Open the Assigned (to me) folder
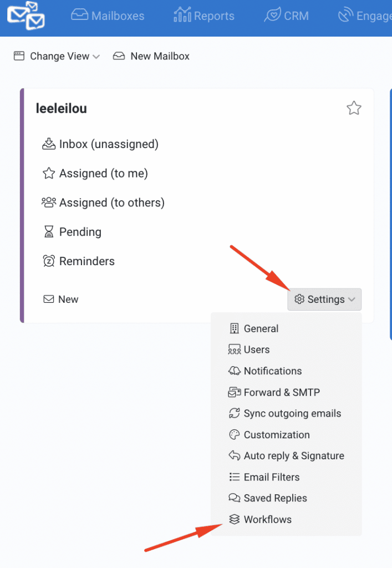The width and height of the screenshot is (392, 568). pos(103,174)
